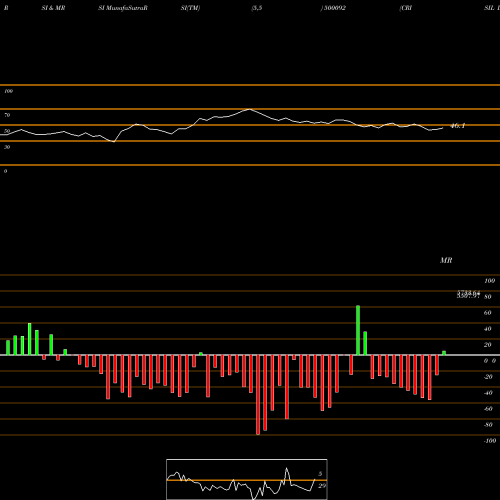The width and height of the screenshot is (500, 500).
Task: Click the 60 label on the MR axis
Action: click(x=488, y=313)
